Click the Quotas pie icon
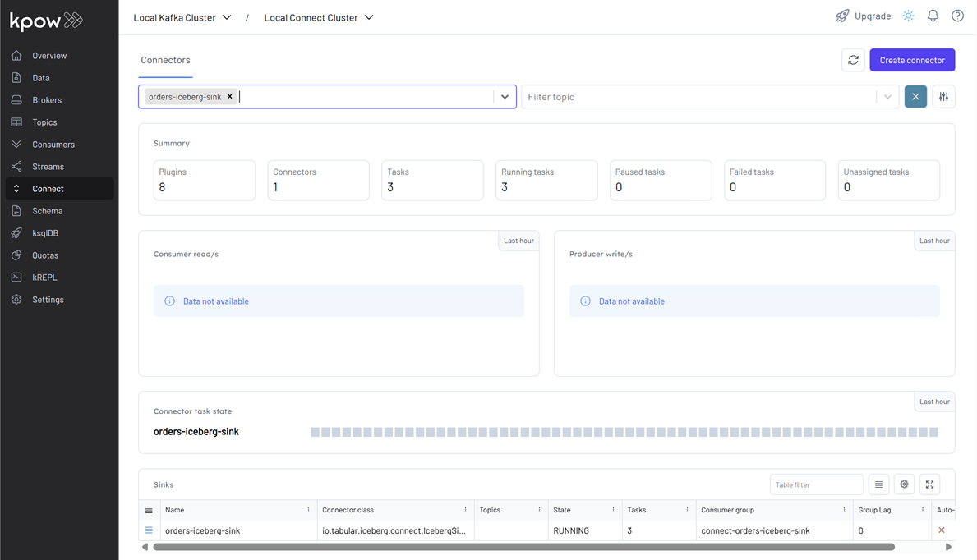 [x=16, y=255]
